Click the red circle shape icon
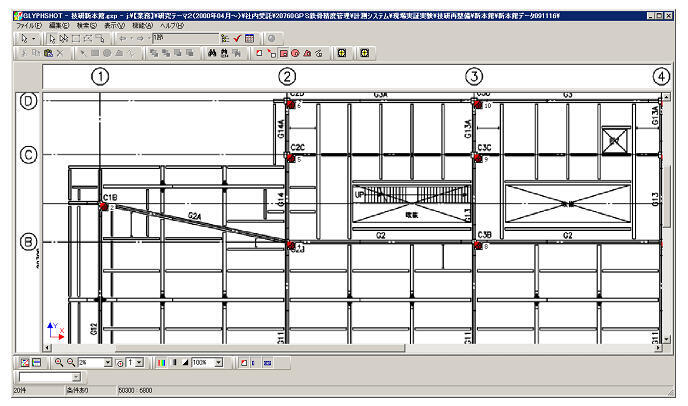Image resolution: width=688 pixels, height=406 pixels. [x=295, y=51]
